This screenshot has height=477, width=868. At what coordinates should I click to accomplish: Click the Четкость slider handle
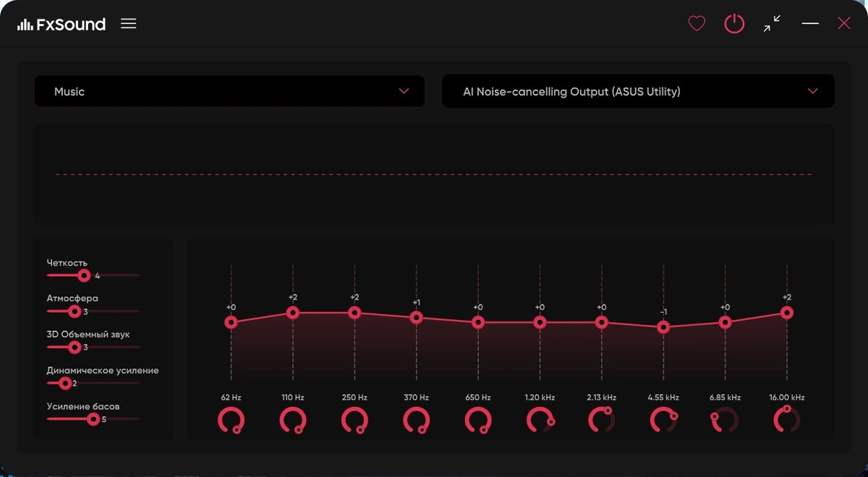coord(84,275)
